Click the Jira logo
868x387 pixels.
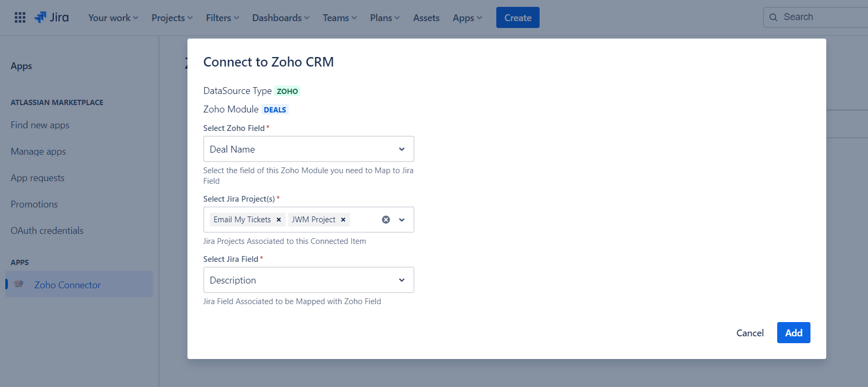click(x=52, y=17)
